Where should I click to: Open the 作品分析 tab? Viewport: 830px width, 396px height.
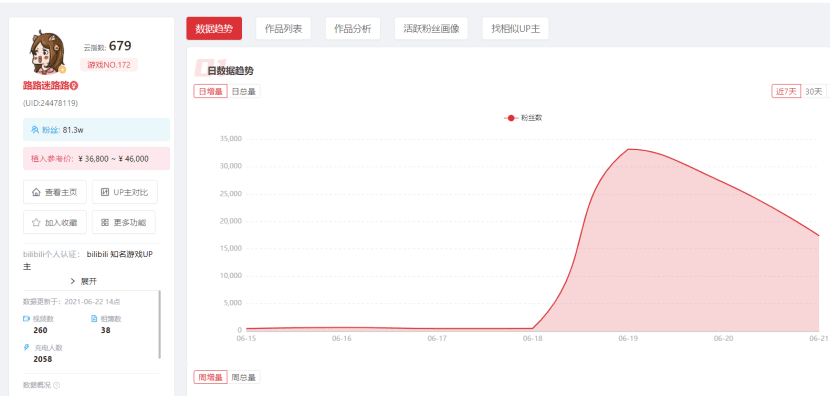353,29
